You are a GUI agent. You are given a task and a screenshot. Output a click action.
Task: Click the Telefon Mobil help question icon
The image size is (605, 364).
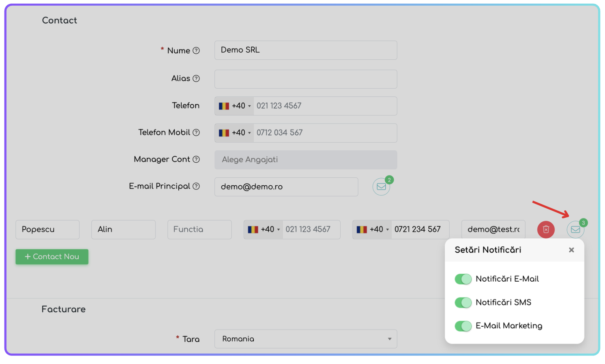click(196, 132)
